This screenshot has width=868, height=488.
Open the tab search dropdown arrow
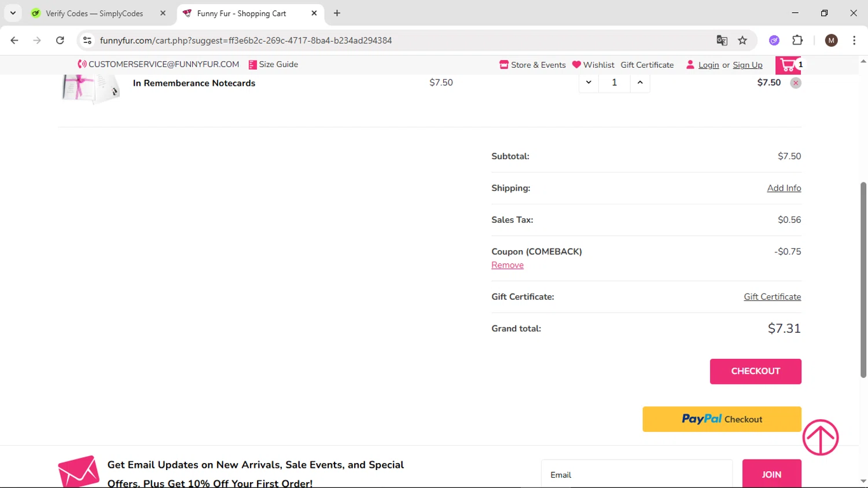click(x=13, y=13)
